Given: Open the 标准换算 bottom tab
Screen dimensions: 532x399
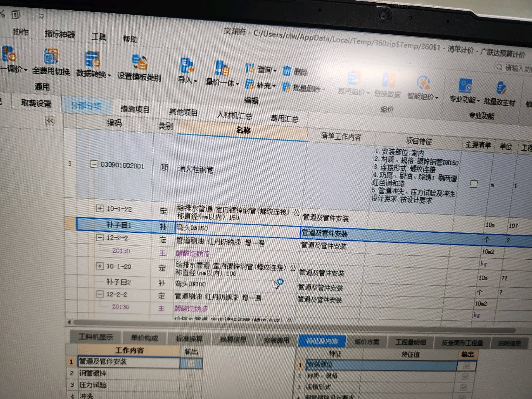Looking at the screenshot, I should click(189, 338).
